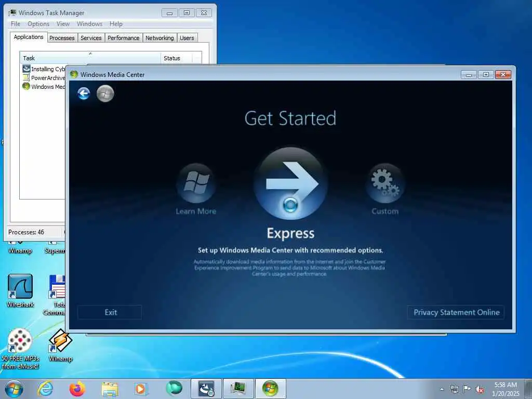
Task: Show hidden system tray icons
Action: click(442, 389)
